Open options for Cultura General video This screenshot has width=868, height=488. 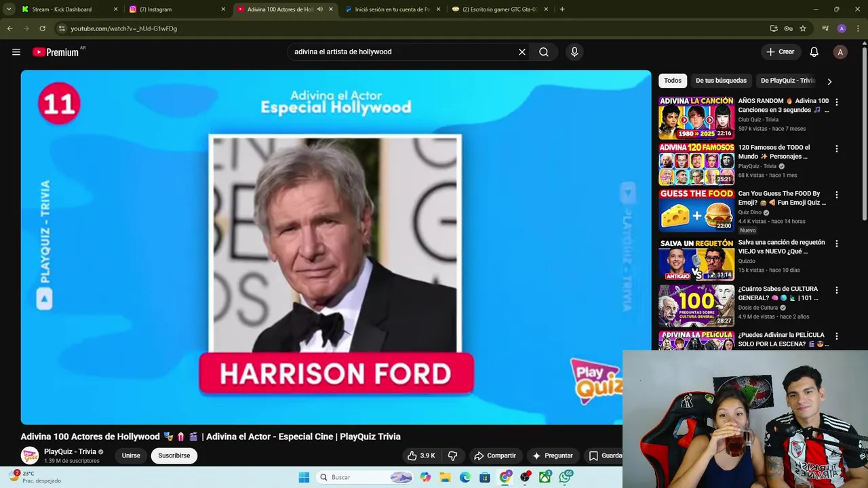click(x=837, y=290)
